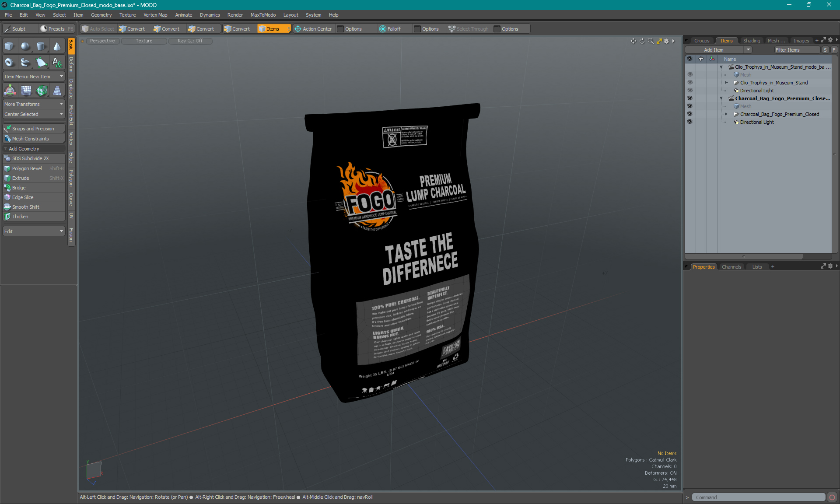Collapse the Clio_Trophys_in_Museum_Stand_modo scene
Screen dimensions: 840x504
click(721, 67)
